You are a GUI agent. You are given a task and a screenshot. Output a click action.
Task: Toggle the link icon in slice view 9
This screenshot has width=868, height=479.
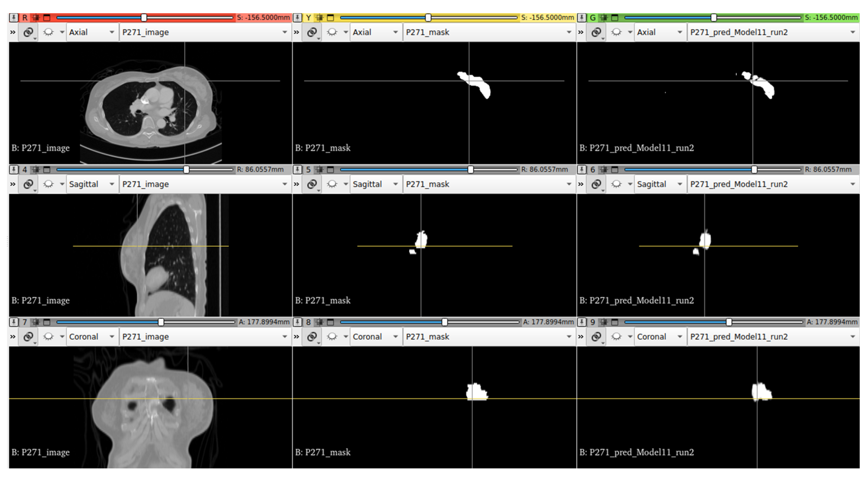[x=596, y=336]
